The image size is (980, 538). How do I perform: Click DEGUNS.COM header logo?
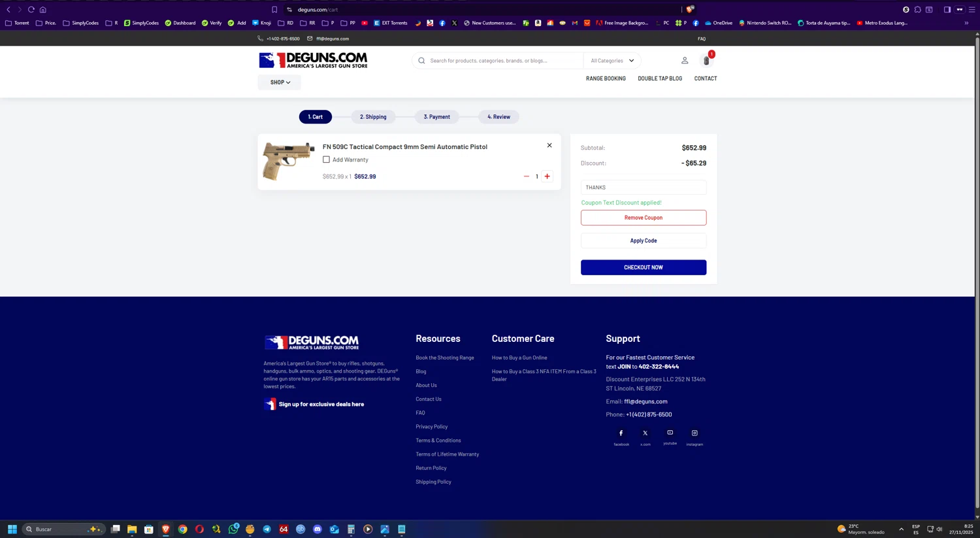pos(313,60)
